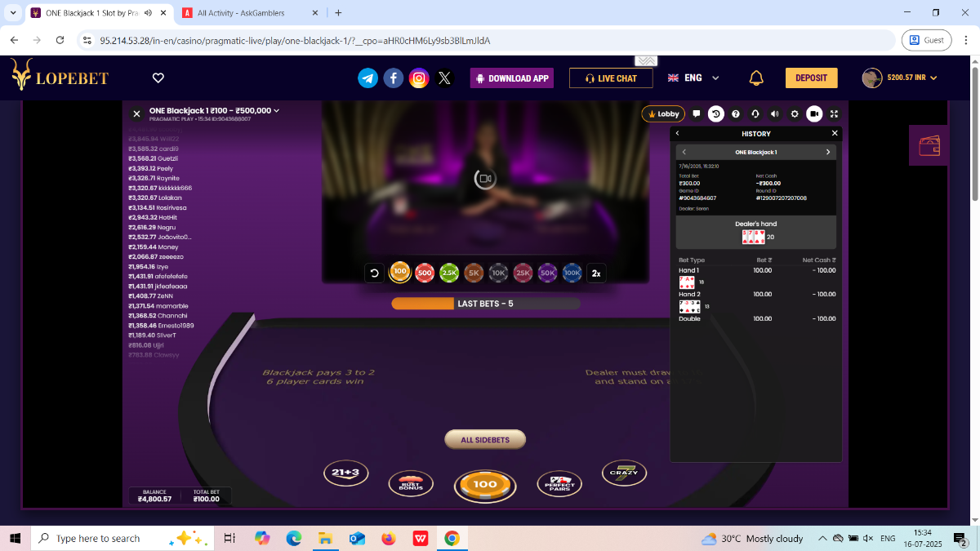This screenshot has height=551, width=980.
Task: Double the bet with 2x button
Action: point(596,273)
